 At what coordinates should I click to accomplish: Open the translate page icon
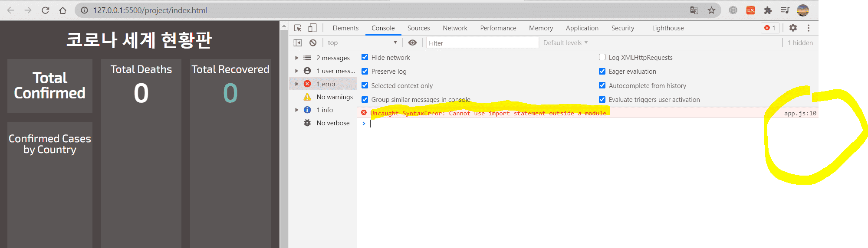point(694,10)
